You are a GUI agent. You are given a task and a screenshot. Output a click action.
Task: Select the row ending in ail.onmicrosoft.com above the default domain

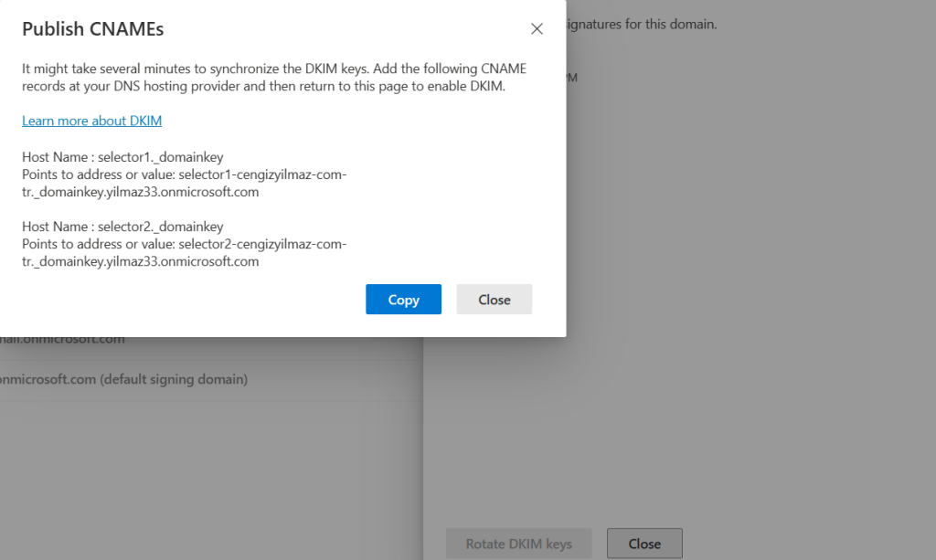point(64,340)
